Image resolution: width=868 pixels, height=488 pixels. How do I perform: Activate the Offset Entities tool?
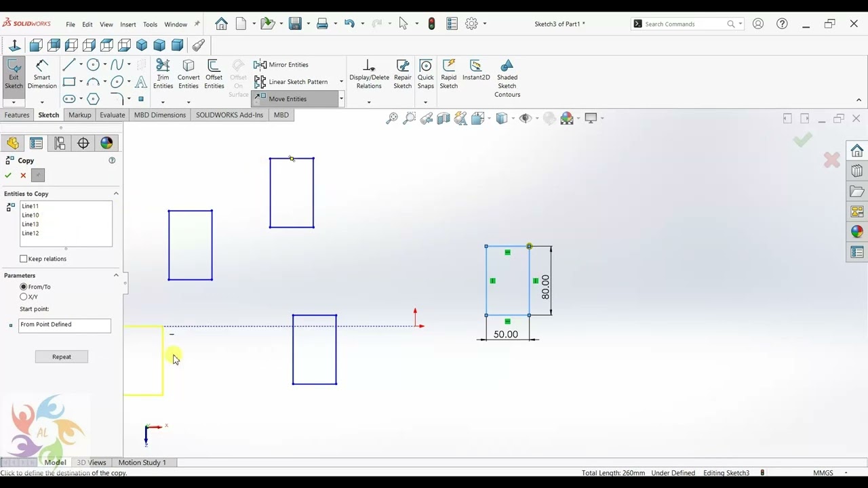[214, 75]
